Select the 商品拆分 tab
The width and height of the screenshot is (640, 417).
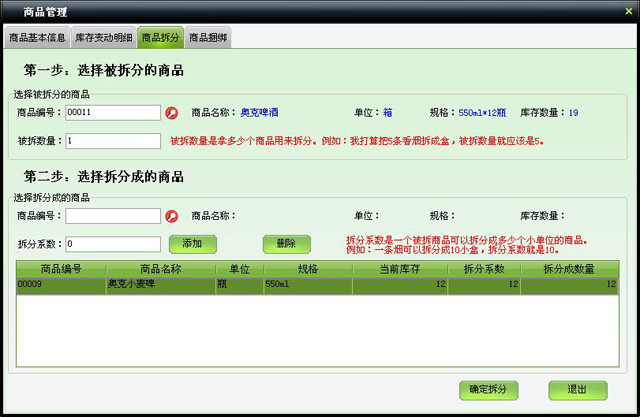[160, 38]
